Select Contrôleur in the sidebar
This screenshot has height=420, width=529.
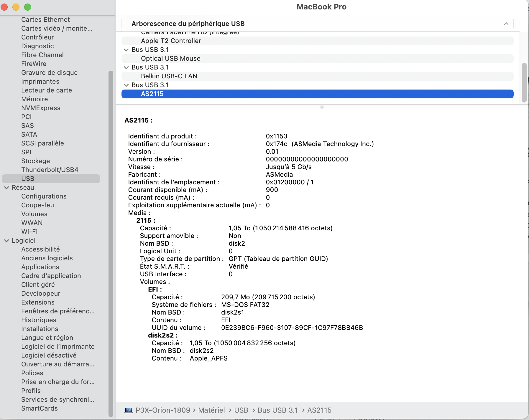(37, 37)
